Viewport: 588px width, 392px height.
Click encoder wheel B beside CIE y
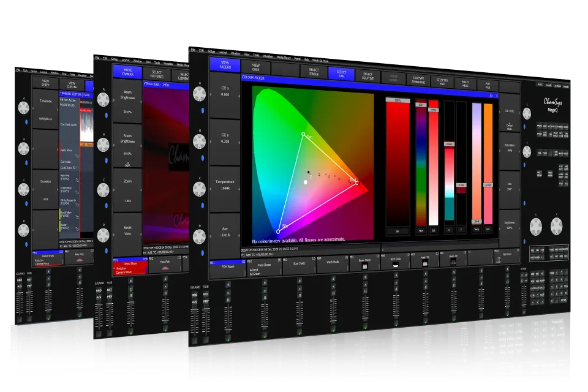tap(199, 141)
